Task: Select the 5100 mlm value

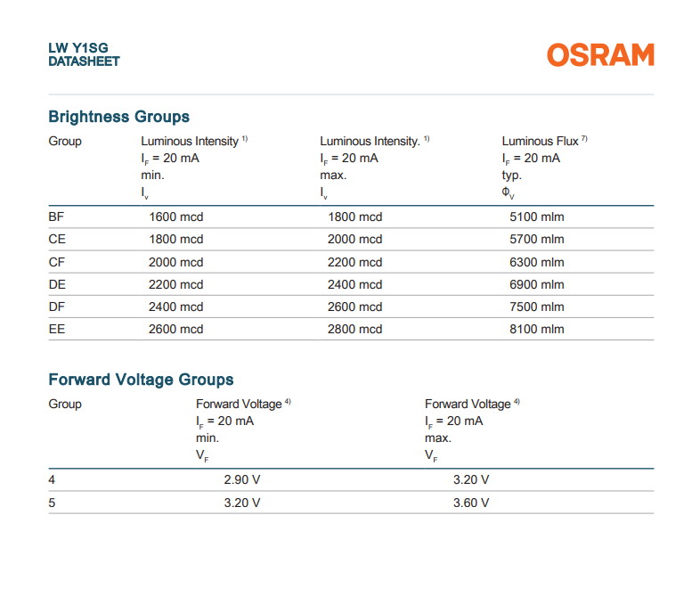Action: 537,217
